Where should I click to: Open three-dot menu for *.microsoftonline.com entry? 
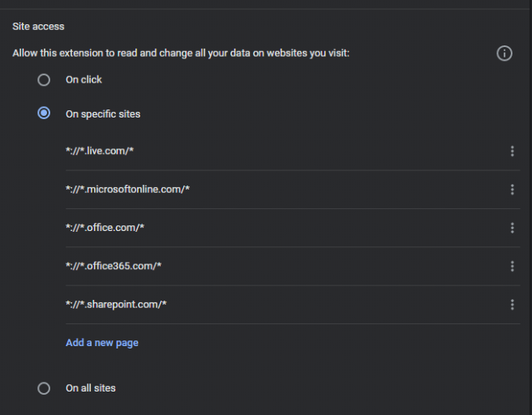512,190
